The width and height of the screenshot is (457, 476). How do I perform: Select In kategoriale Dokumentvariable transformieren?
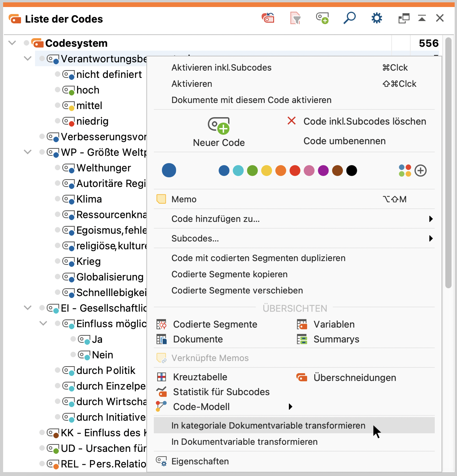[x=268, y=425]
